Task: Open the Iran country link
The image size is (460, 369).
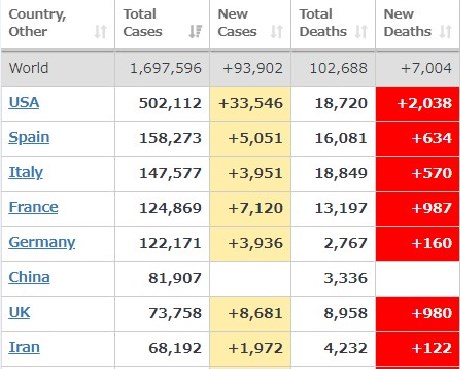Action: (x=24, y=347)
